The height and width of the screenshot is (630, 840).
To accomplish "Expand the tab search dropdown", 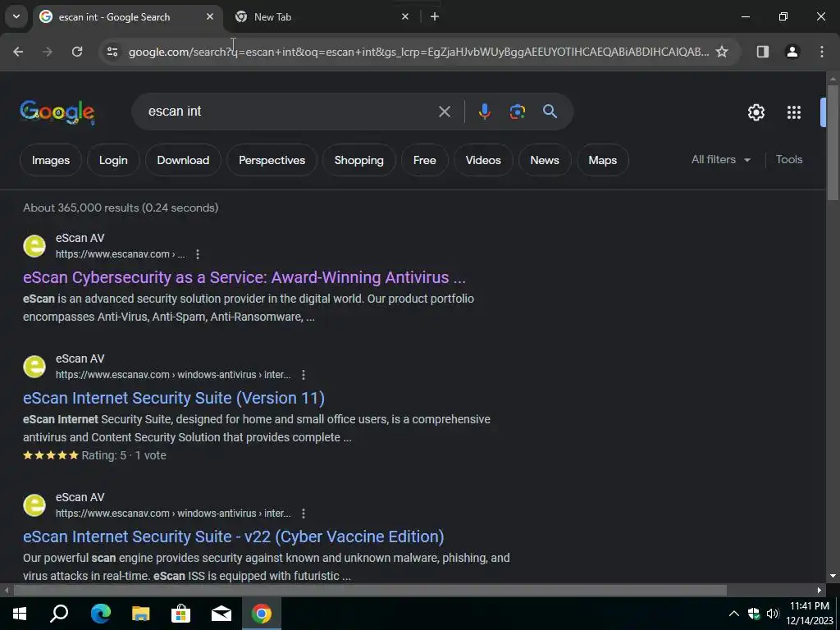I will (16, 16).
